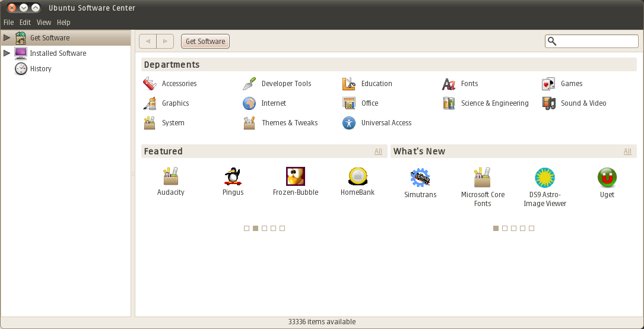
Task: Open the Edit menu
Action: 25,22
